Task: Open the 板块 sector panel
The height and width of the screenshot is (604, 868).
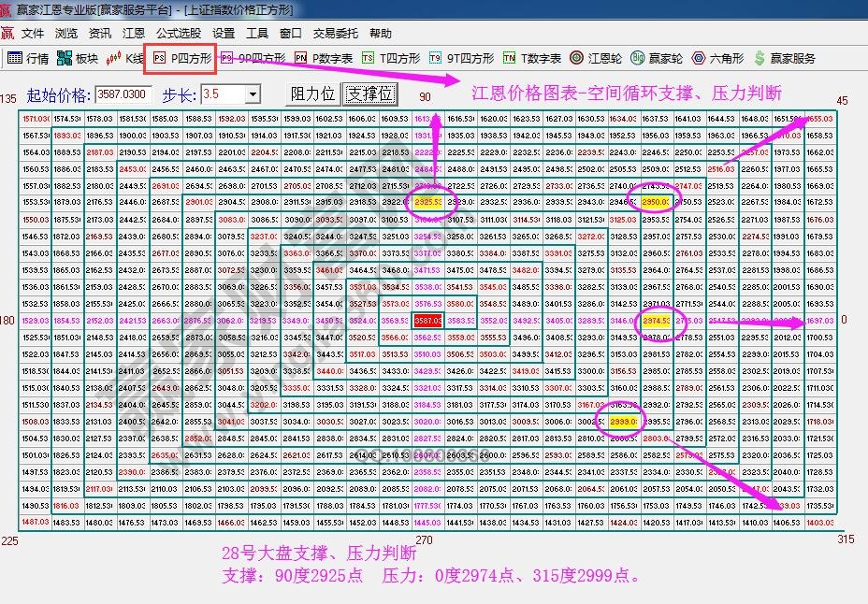Action: click(x=73, y=55)
